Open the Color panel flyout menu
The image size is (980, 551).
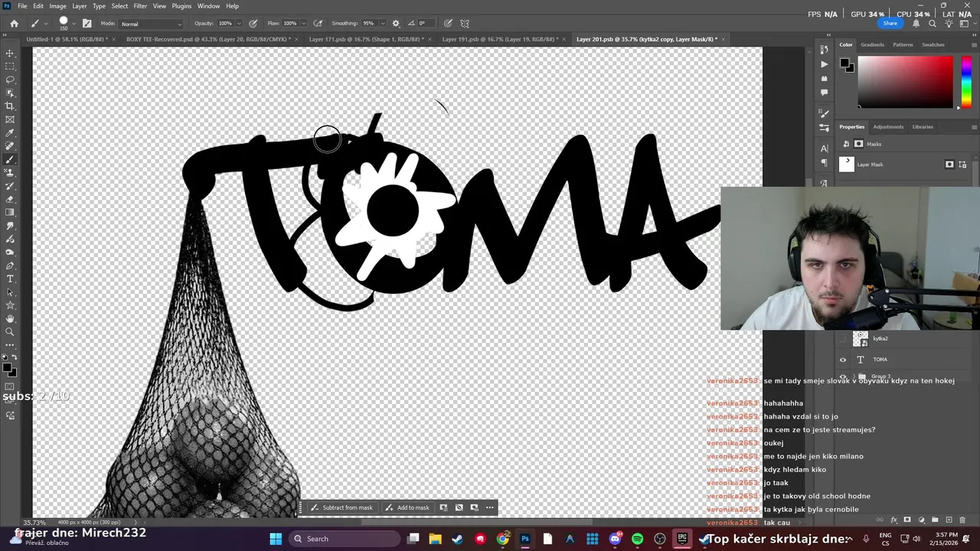pyautogui.click(x=974, y=44)
